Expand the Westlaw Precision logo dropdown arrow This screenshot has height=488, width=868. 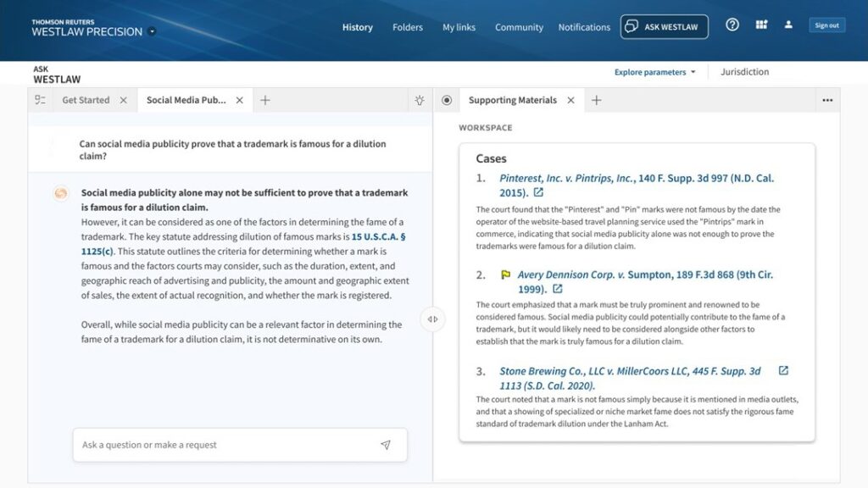click(152, 31)
